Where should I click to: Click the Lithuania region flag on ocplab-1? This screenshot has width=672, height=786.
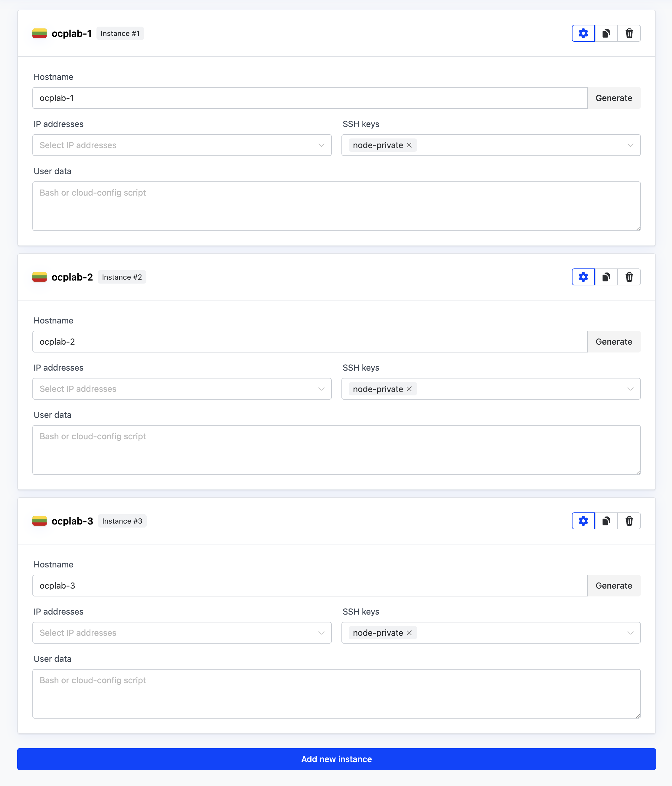pos(40,33)
